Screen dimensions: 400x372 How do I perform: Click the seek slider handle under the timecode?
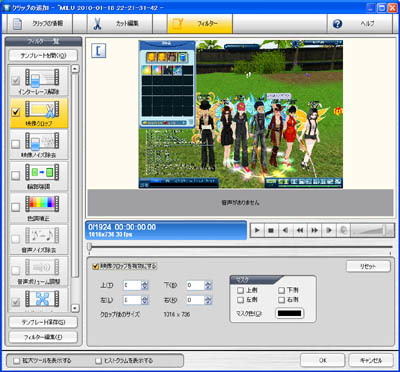[89, 247]
